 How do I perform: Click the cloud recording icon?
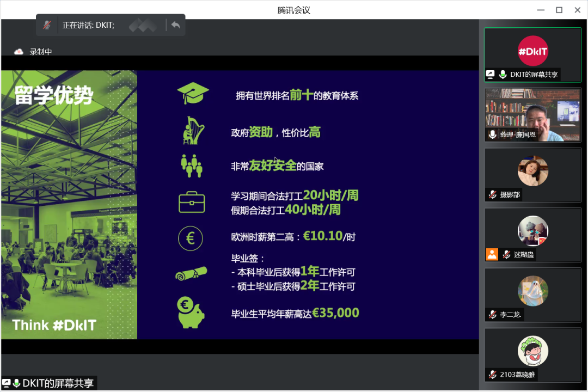pos(19,52)
